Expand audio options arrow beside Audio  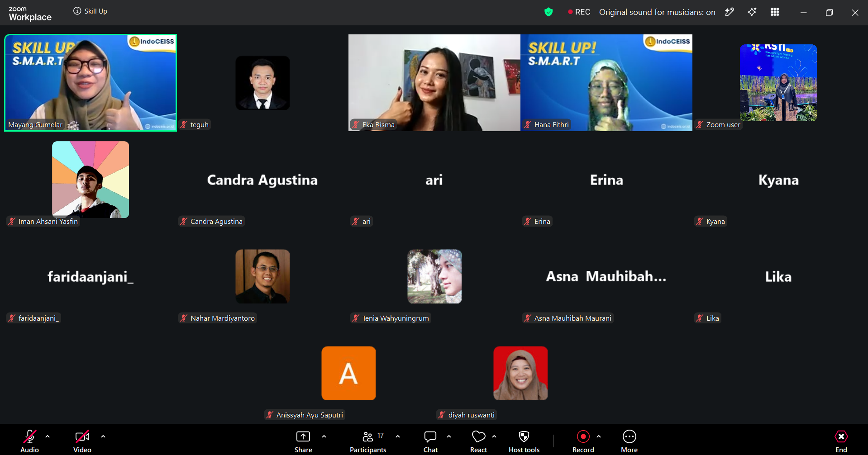click(x=48, y=436)
